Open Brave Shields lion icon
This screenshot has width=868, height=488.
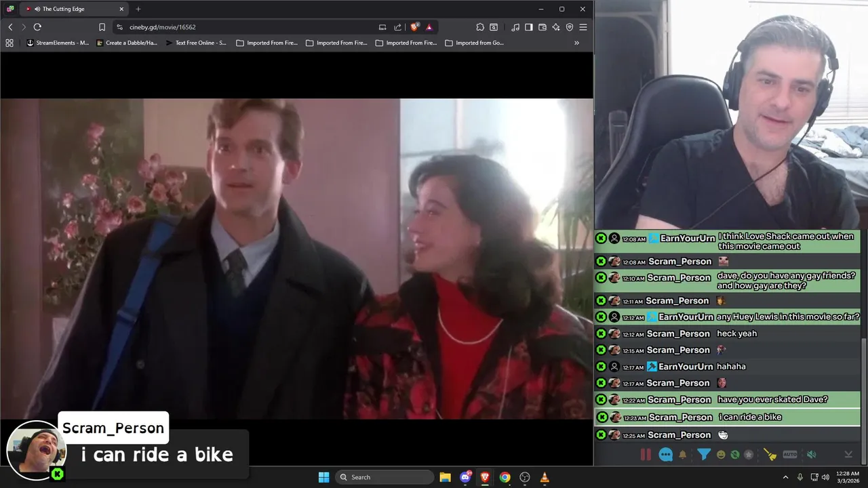click(x=414, y=27)
